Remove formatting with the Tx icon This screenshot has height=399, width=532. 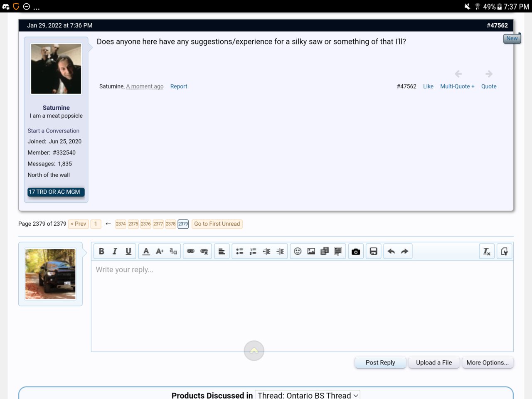[487, 251]
